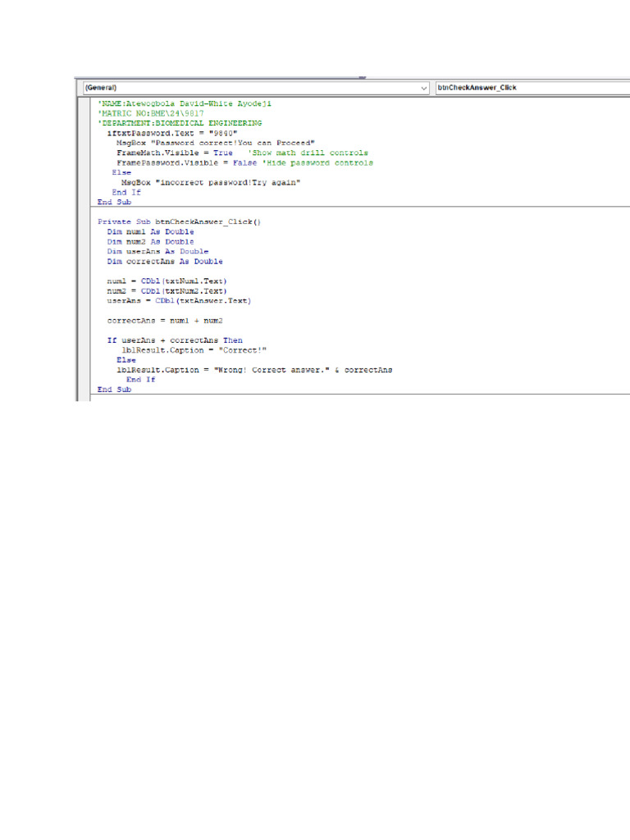The width and height of the screenshot is (630, 840).
Task: Click the Private Sub btnCheckAnswer_Click() declaration
Action: point(179,221)
